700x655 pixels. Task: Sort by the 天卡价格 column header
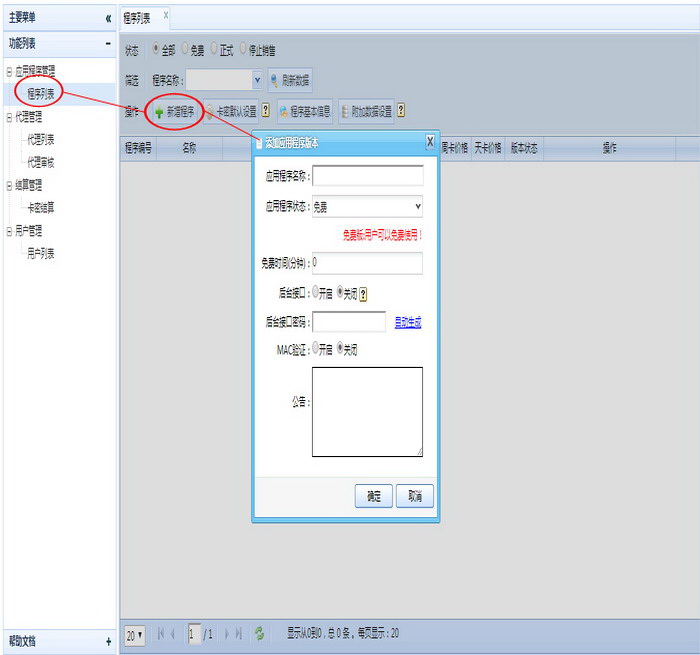click(488, 148)
